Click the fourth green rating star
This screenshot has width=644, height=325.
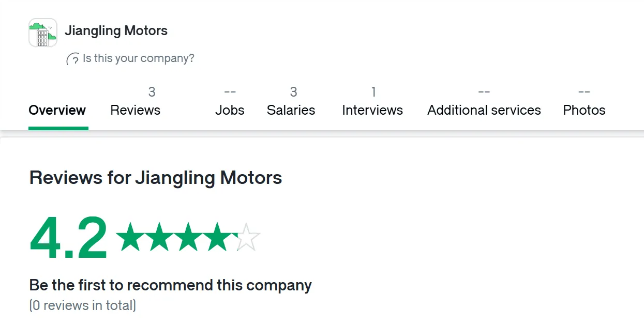point(218,237)
